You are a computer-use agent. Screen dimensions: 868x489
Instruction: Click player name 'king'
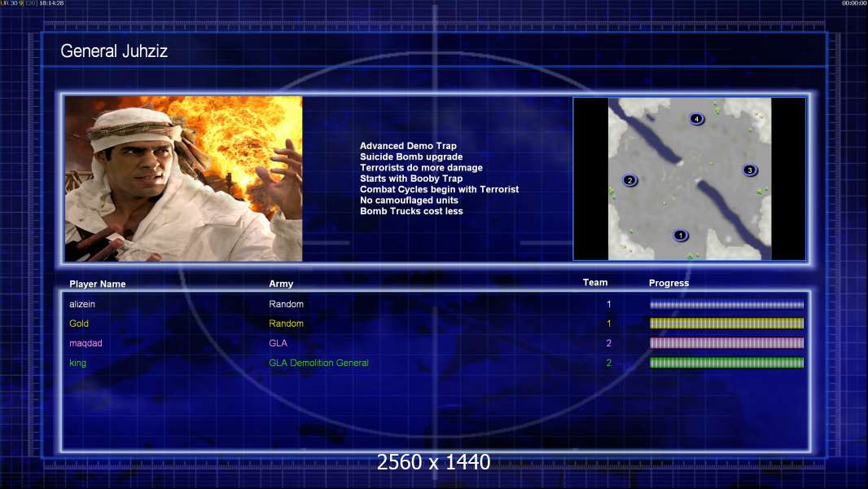[77, 363]
